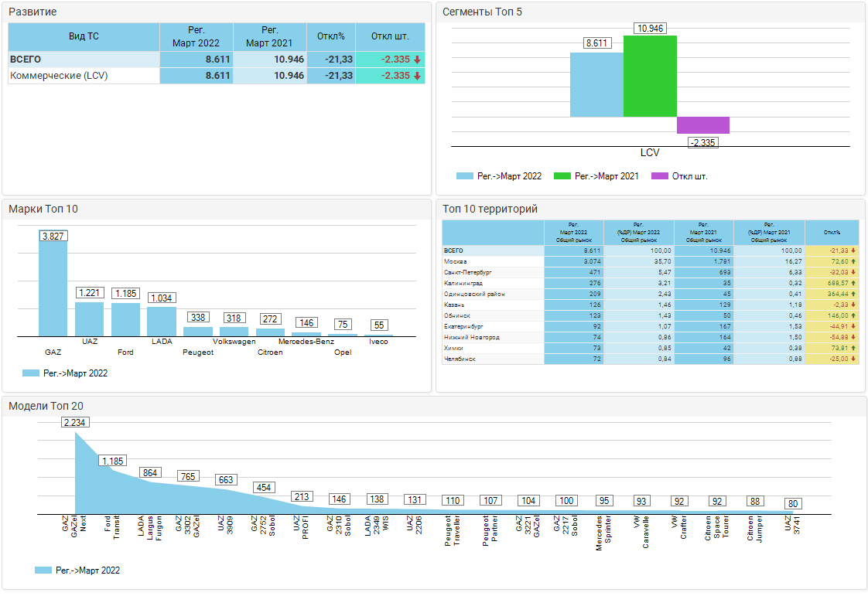This screenshot has width=868, height=613.
Task: Sort by the Откл% column in Развитие table
Action: (331, 36)
